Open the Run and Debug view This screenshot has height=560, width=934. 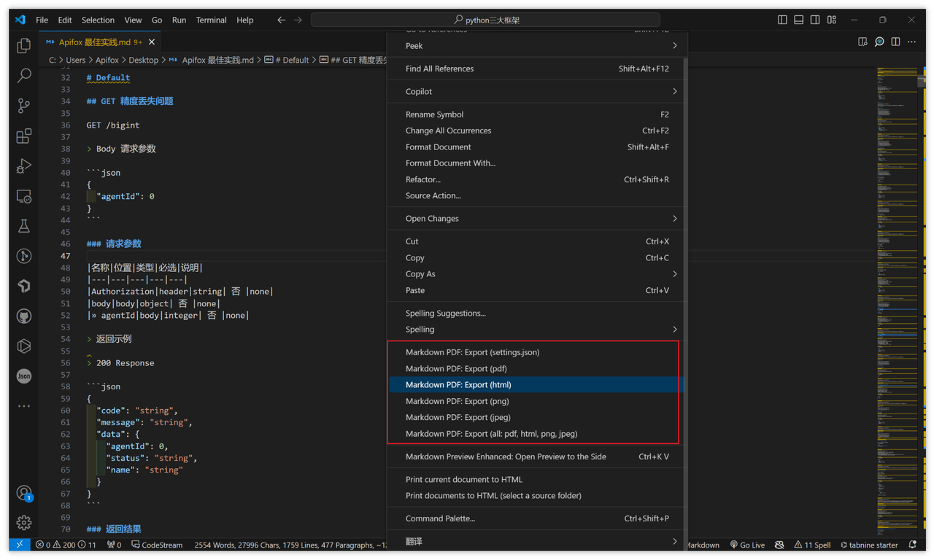(24, 166)
